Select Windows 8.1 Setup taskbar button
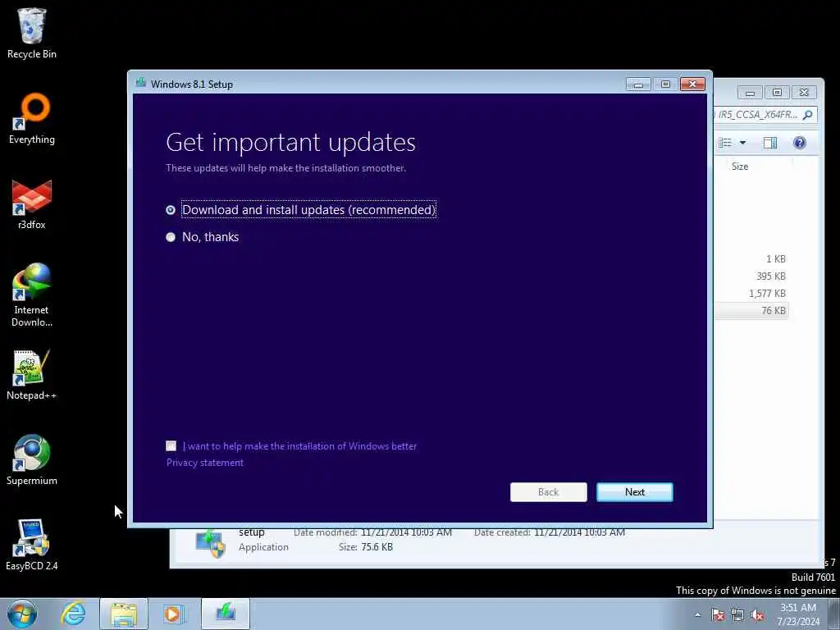 coord(226,614)
